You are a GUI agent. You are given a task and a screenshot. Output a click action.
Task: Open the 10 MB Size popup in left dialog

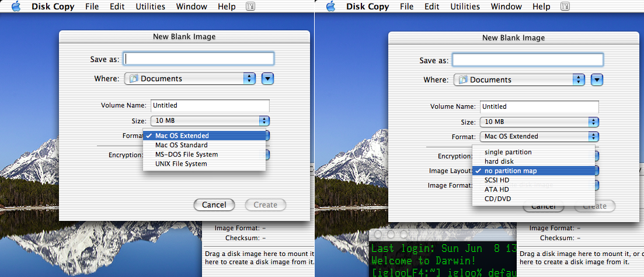click(x=210, y=121)
